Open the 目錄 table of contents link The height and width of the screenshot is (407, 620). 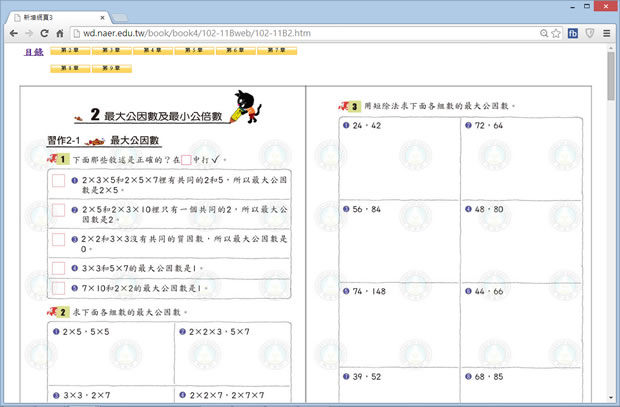click(32, 50)
